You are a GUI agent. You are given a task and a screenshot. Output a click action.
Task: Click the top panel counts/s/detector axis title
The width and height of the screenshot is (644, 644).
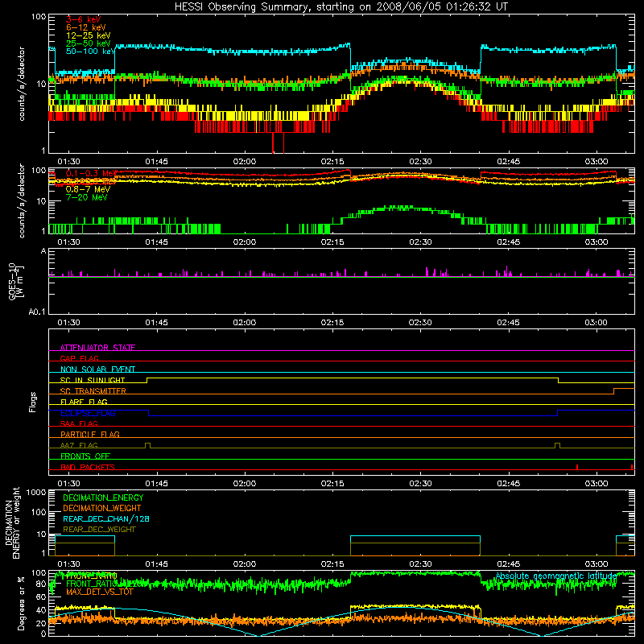(22, 84)
